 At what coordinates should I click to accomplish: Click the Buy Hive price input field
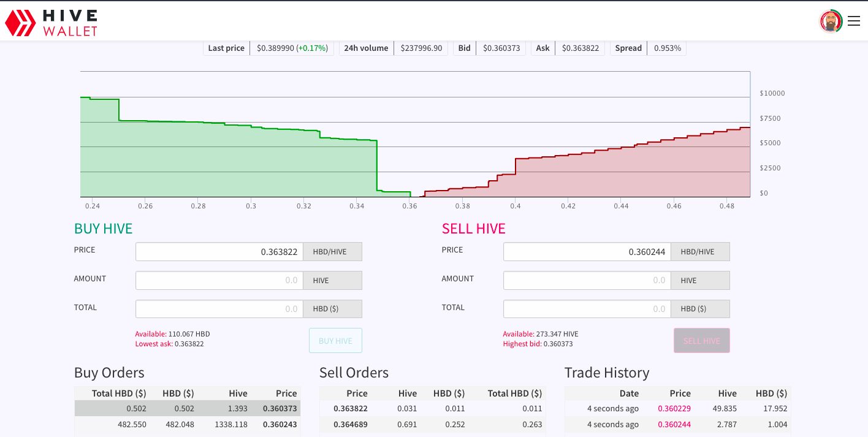tap(219, 252)
